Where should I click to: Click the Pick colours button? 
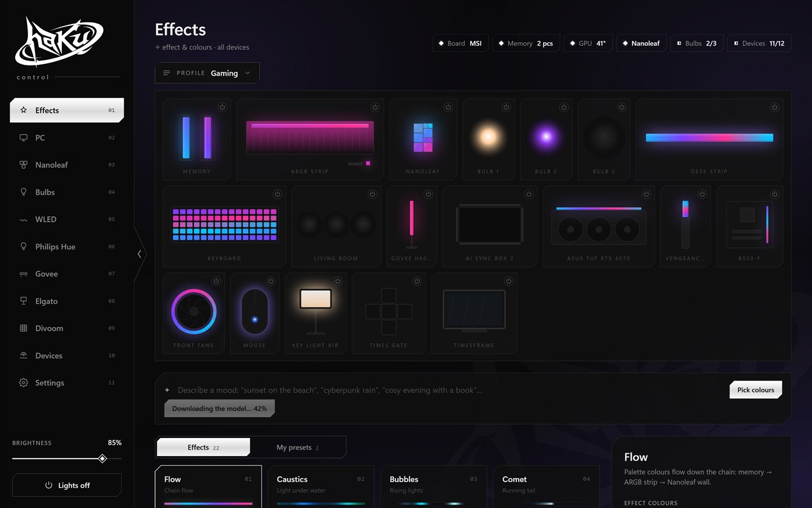pos(756,390)
